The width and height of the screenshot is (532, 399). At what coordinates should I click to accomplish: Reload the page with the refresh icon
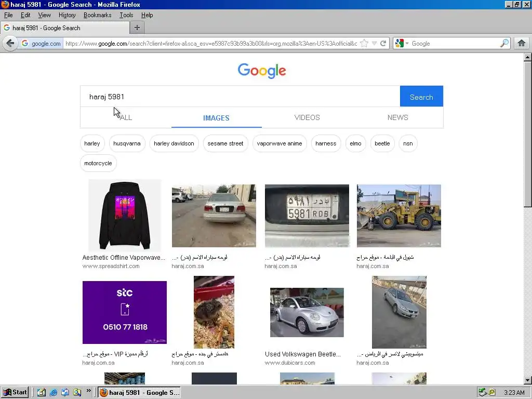click(x=383, y=44)
